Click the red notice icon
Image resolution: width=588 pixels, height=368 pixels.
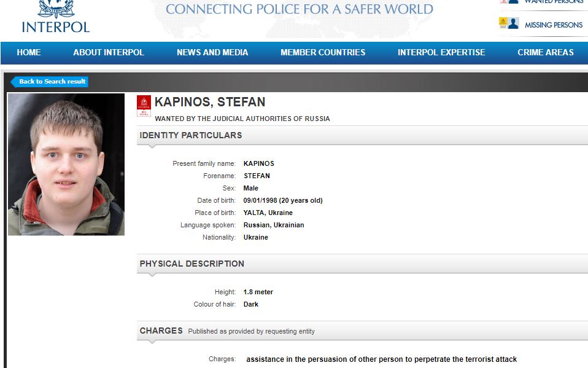coord(144,106)
